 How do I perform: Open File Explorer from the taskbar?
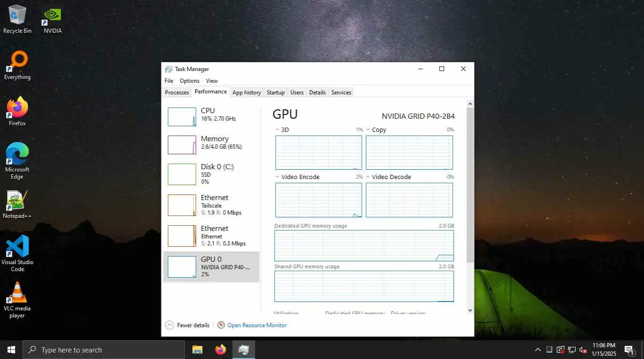pyautogui.click(x=198, y=350)
